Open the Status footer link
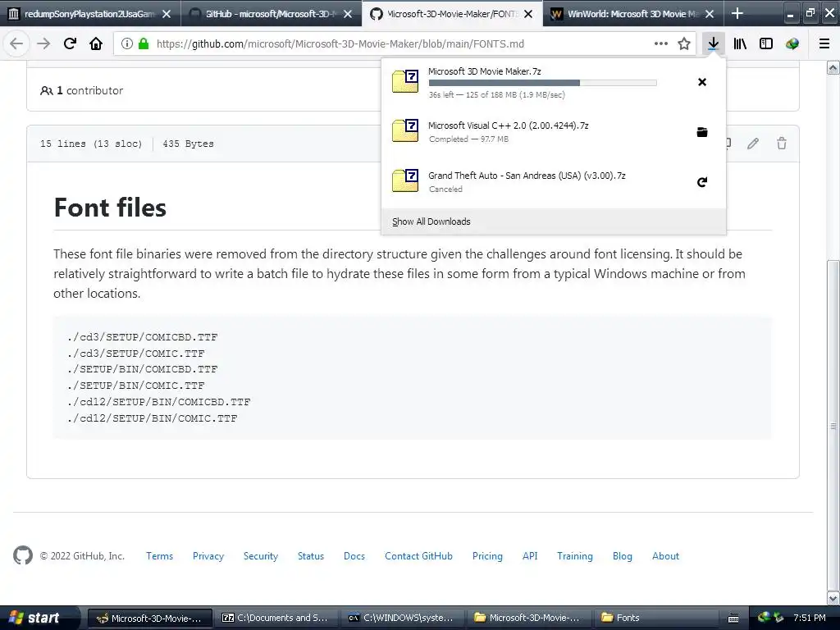The width and height of the screenshot is (840, 630). click(311, 556)
